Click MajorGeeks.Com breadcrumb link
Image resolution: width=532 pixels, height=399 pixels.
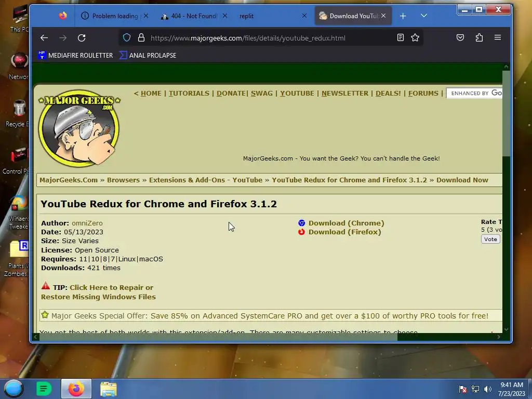69,180
